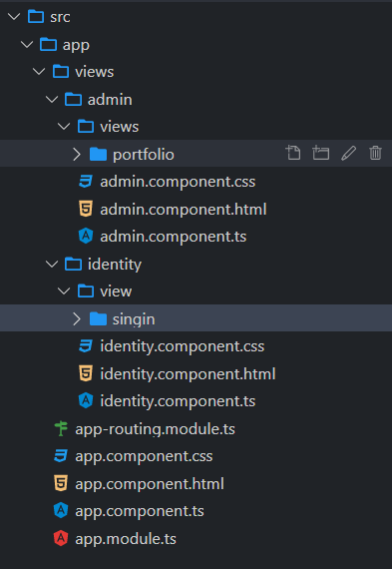Click the identity folder icon
This screenshot has height=569, width=392.
73,264
